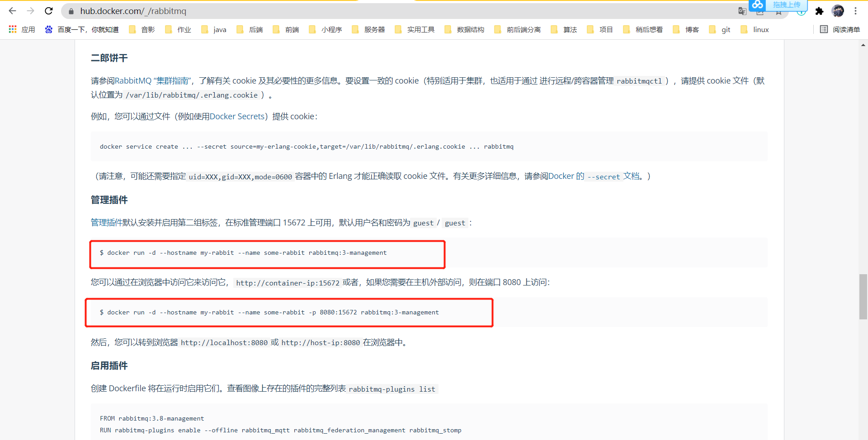The width and height of the screenshot is (868, 440).
Task: Open the git bookmark folder
Action: (x=720, y=29)
